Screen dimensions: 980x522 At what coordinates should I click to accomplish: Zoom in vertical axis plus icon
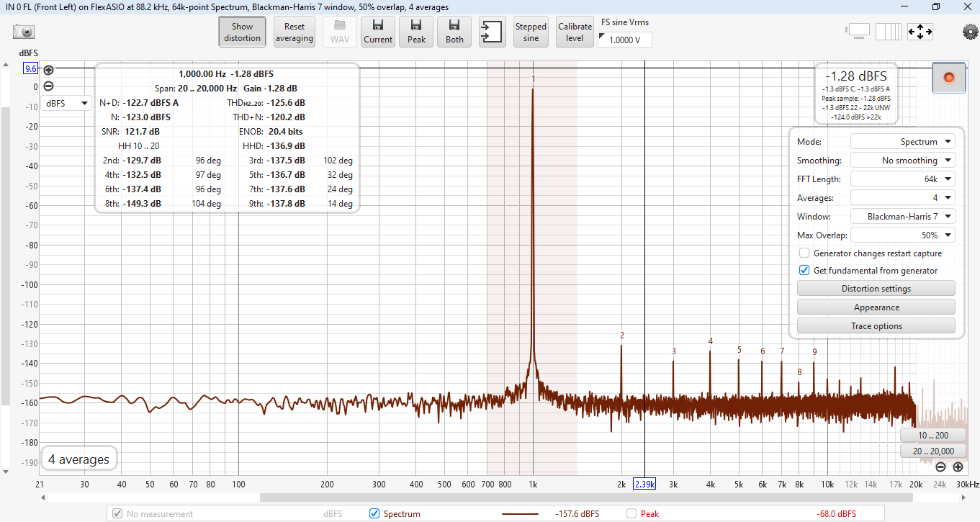[x=48, y=70]
